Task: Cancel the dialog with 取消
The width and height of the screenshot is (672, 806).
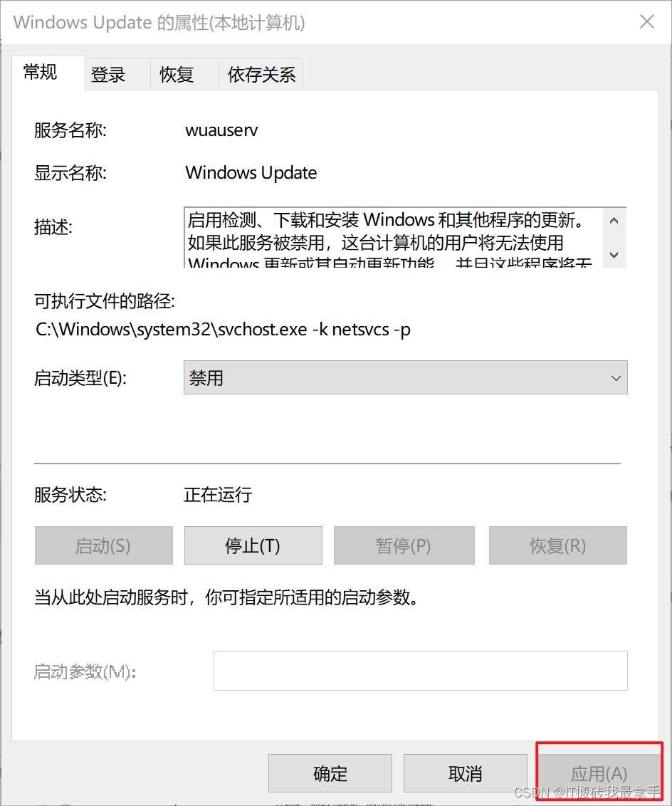Action: 466,773
